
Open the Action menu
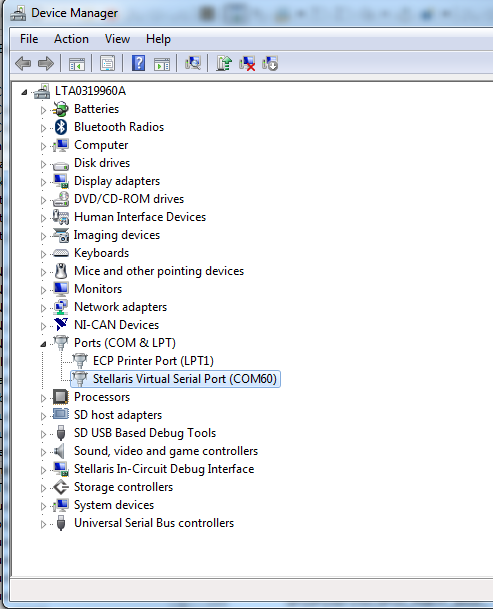pos(71,39)
